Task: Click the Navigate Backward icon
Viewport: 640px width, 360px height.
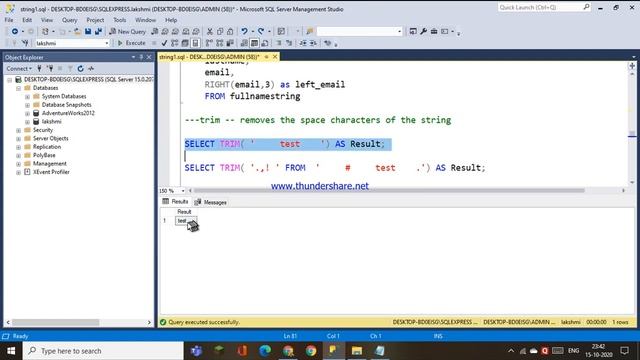Action: click(x=15, y=31)
